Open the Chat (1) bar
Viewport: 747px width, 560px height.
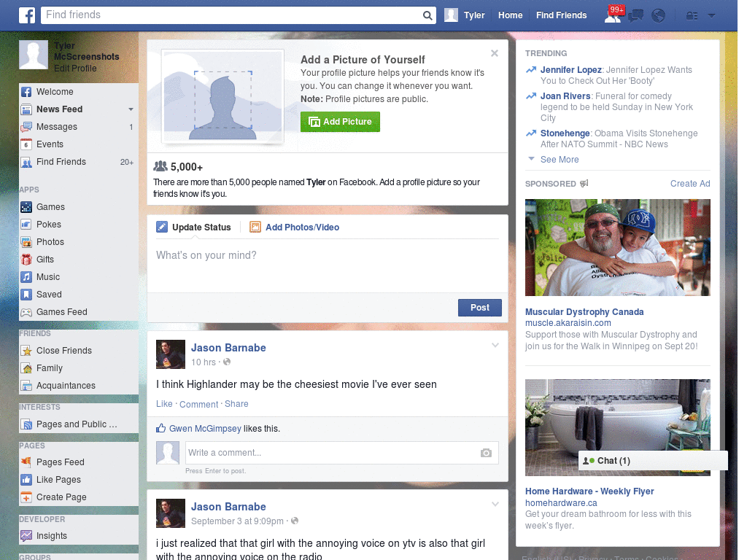click(653, 461)
